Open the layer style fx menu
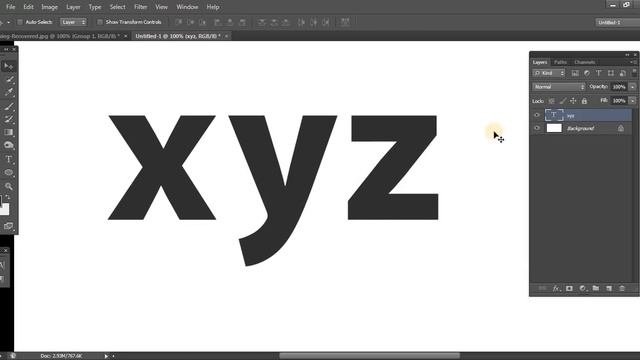 [556, 288]
